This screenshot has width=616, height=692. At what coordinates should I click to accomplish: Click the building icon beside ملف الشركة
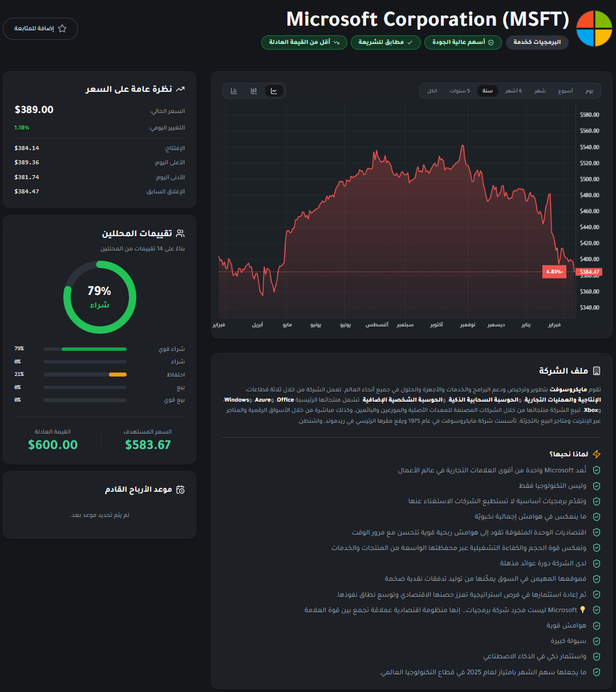click(597, 371)
